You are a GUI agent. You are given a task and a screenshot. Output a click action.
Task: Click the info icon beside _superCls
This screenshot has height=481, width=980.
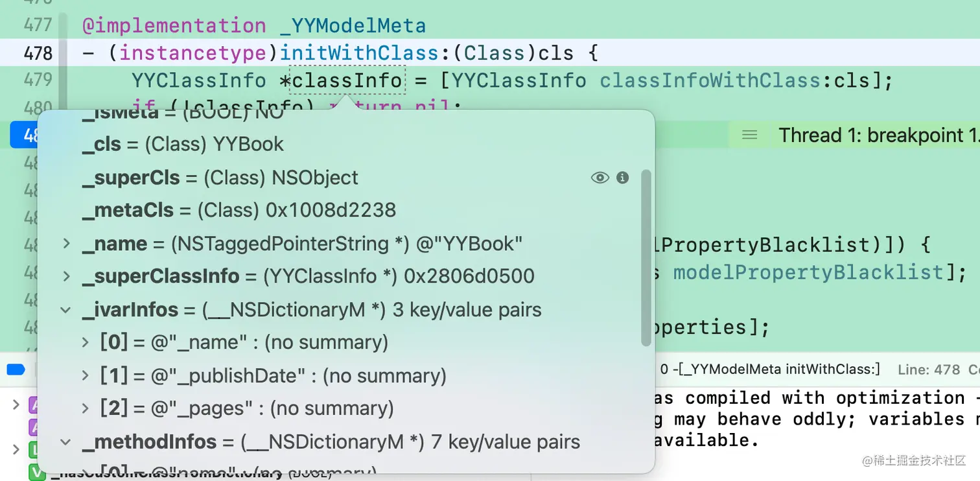[x=623, y=178]
